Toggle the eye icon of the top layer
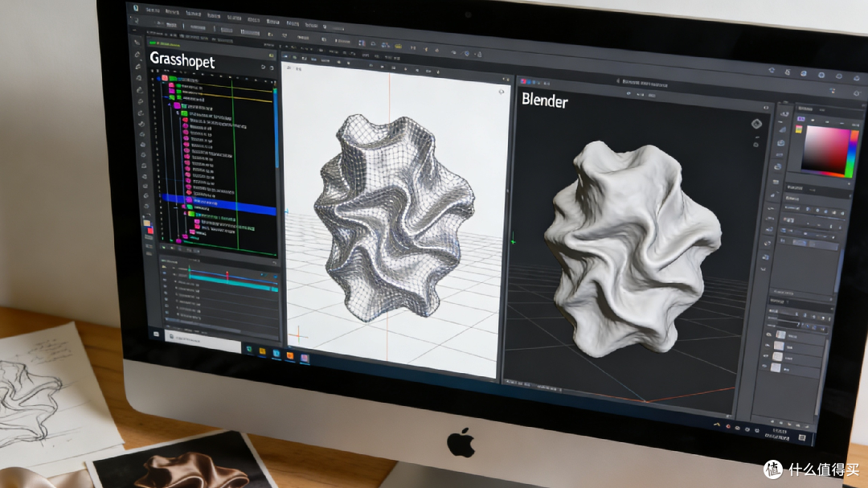 pyautogui.click(x=768, y=334)
